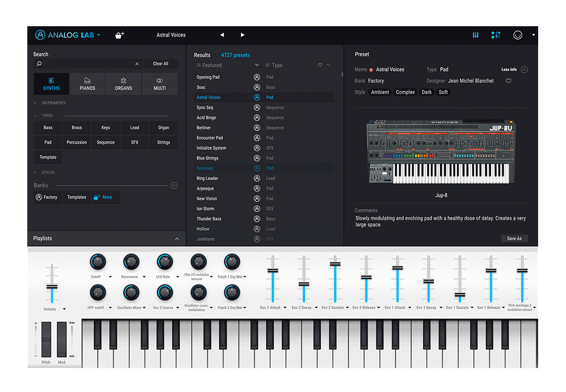Expand the Playlists panel
The width and height of the screenshot is (566, 392).
[177, 239]
